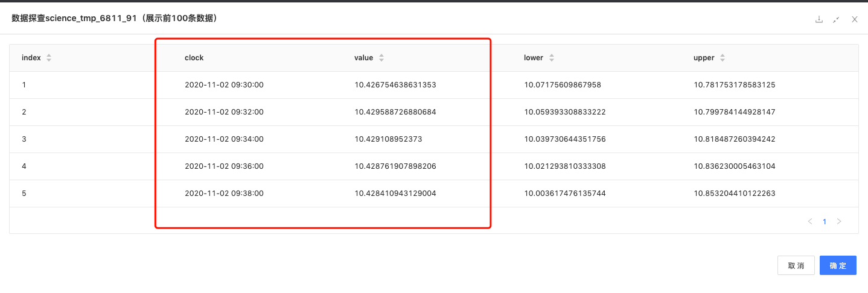Sort the upper column with its arrows
The width and height of the screenshot is (868, 293).
tap(723, 58)
